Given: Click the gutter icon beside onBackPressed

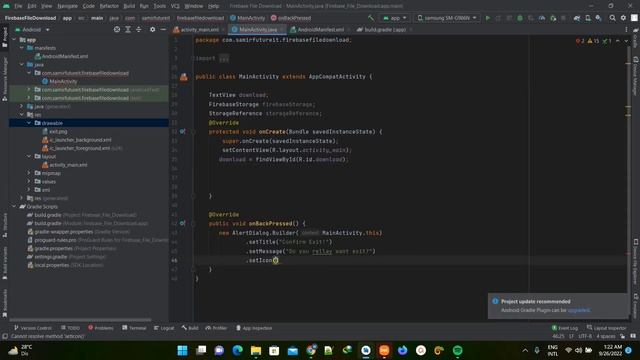Looking at the screenshot, I should 182,223.
